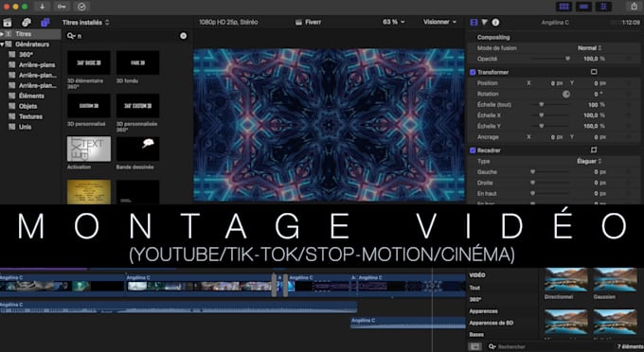Image resolution: width=644 pixels, height=352 pixels.
Task: Click the Transformer onscreen controls icon
Action: [x=594, y=72]
